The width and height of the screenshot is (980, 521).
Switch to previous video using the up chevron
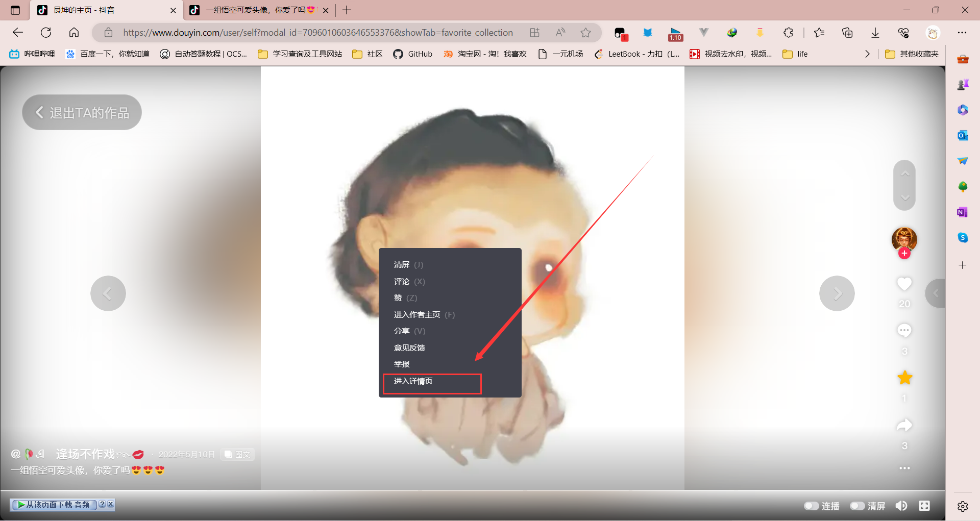[905, 173]
